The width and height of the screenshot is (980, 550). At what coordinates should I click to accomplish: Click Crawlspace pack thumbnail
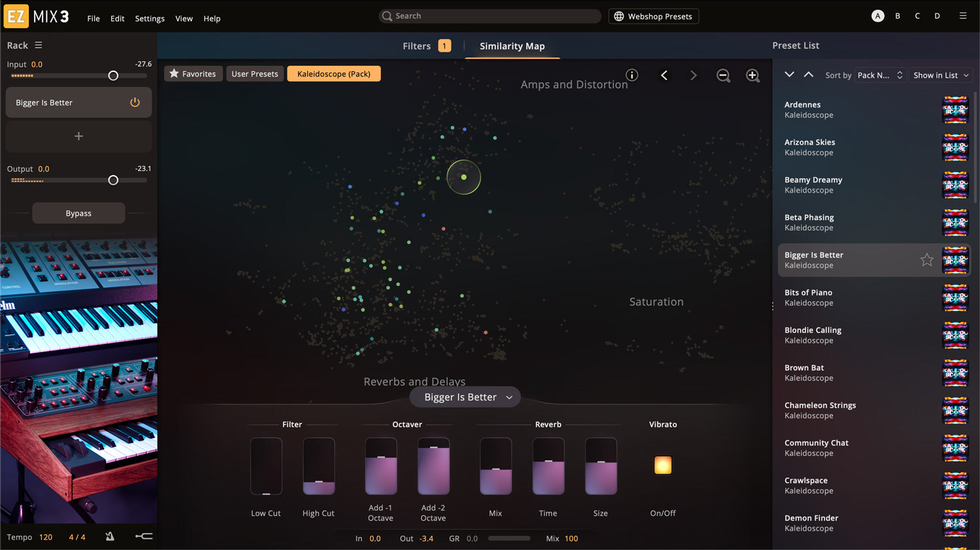(x=955, y=485)
